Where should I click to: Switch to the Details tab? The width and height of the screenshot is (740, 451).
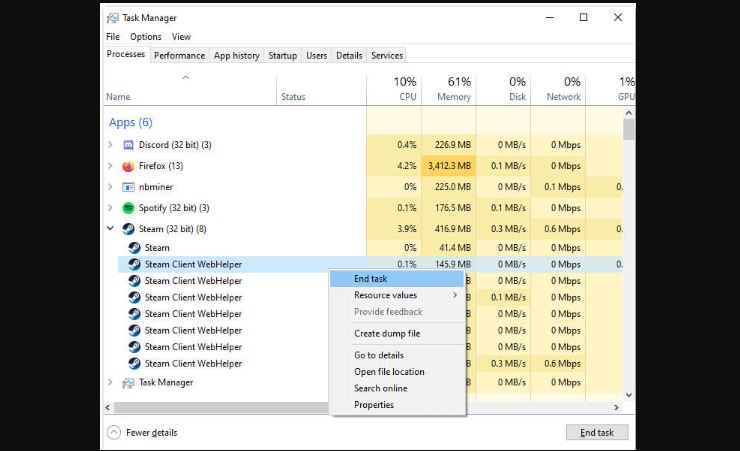pyautogui.click(x=349, y=56)
